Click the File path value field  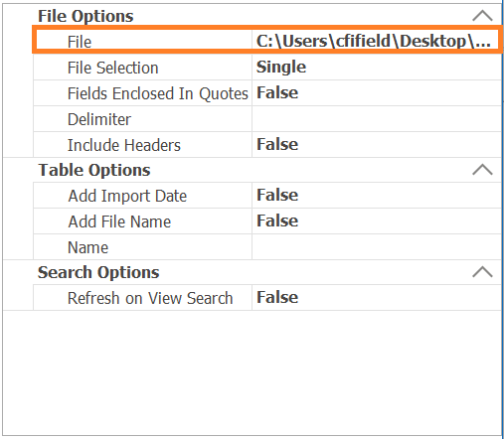376,41
